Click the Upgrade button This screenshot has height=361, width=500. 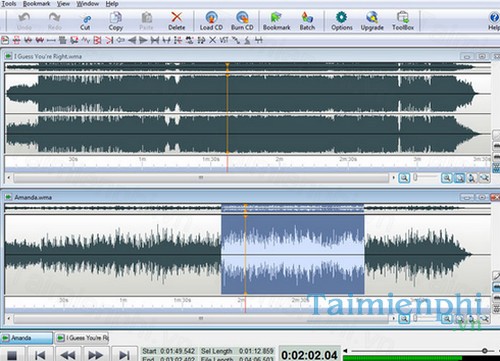tap(372, 21)
